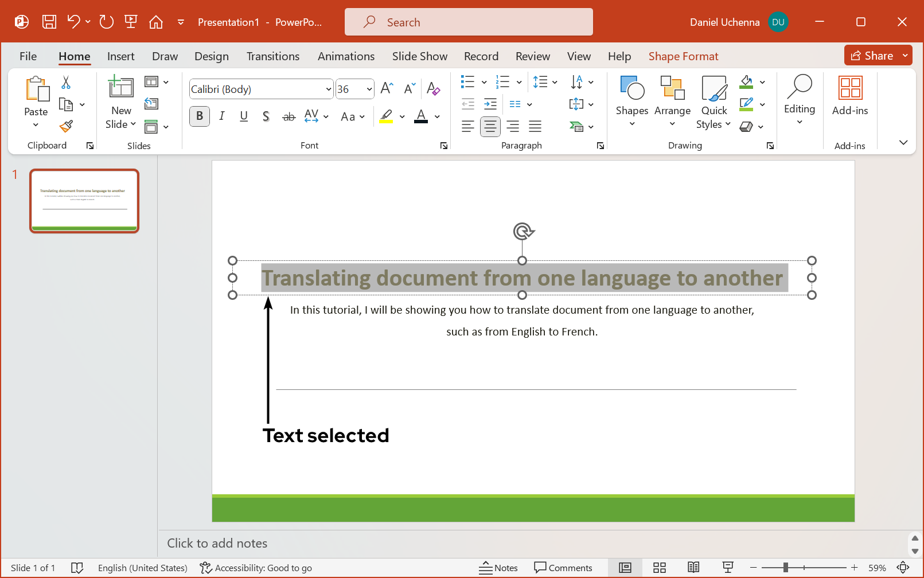
Task: Open the Transitions ribbon tab
Action: click(x=273, y=56)
